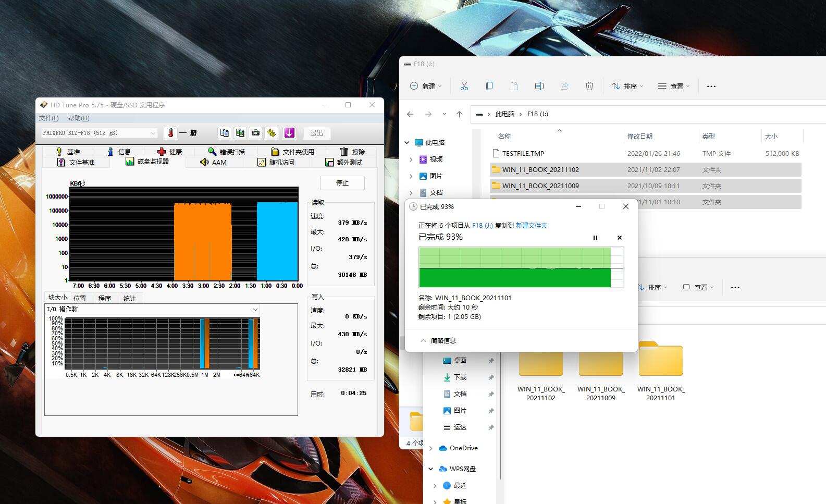Click the second copy-screenshot icon in HD Tune

(x=240, y=133)
